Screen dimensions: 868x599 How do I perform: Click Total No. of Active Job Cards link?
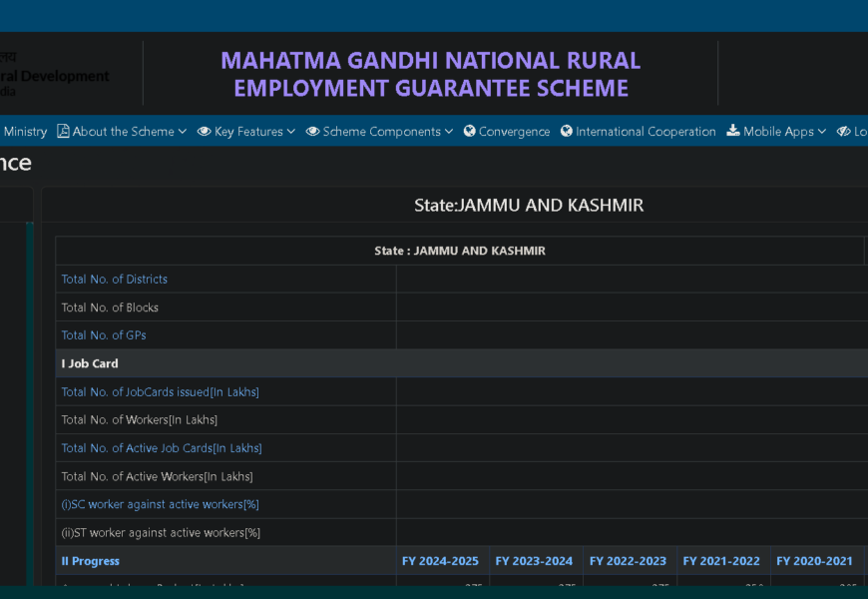coord(162,448)
